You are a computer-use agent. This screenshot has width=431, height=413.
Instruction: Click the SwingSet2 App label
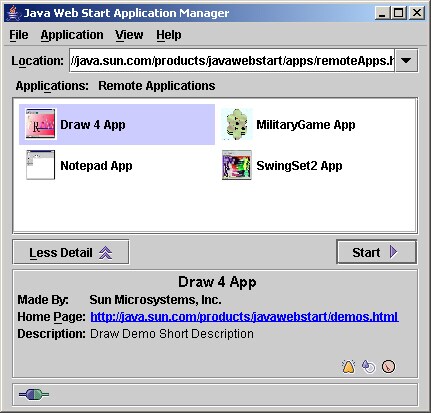(299, 166)
